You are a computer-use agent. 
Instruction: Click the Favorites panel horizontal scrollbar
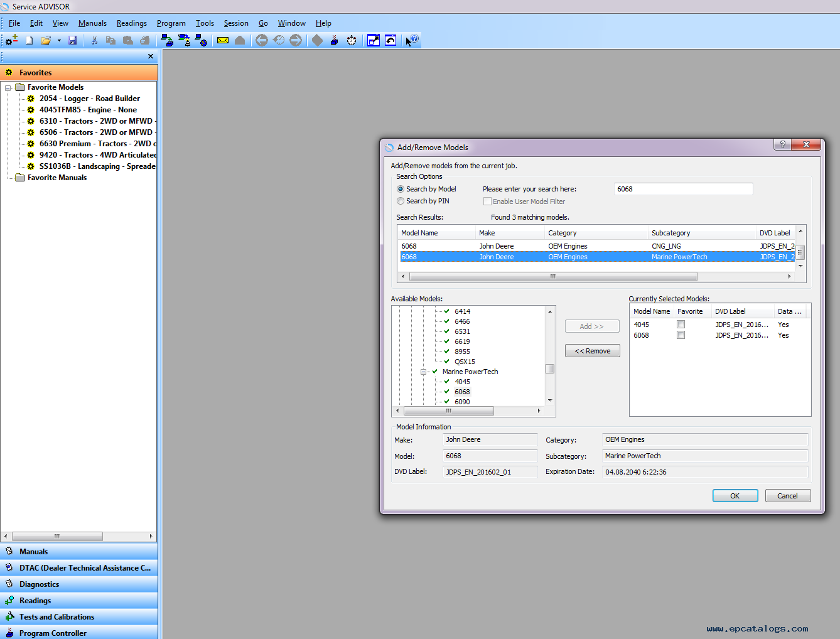(57, 536)
